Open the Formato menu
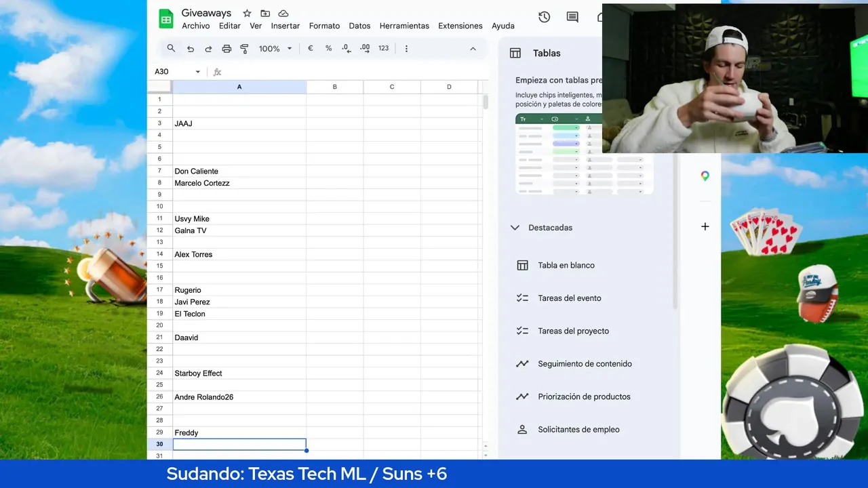The image size is (868, 488). pos(324,26)
